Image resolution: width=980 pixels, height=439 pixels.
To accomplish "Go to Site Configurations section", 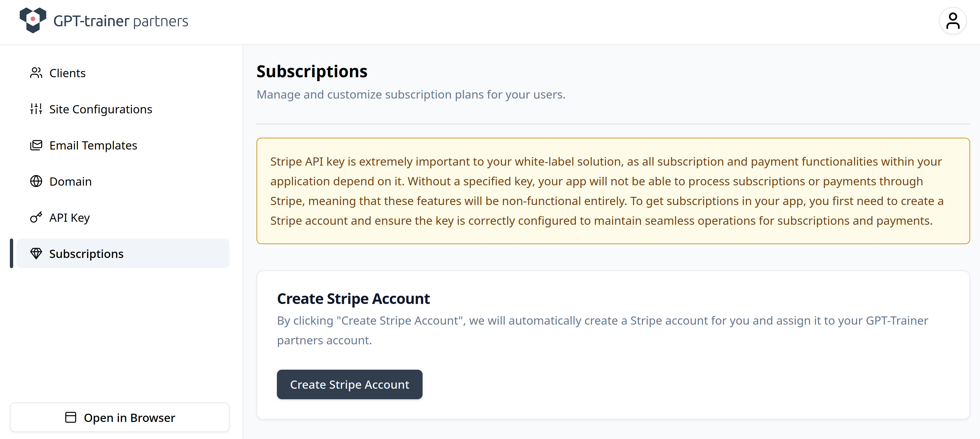I will pos(100,109).
